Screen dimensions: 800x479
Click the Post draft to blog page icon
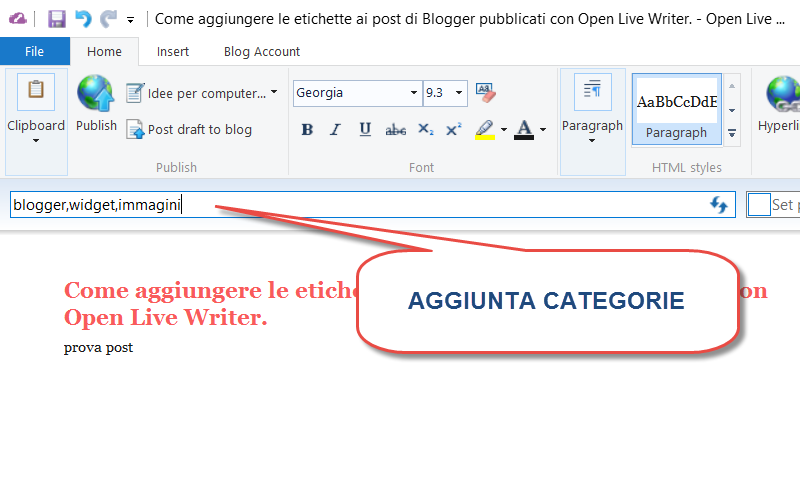(135, 130)
